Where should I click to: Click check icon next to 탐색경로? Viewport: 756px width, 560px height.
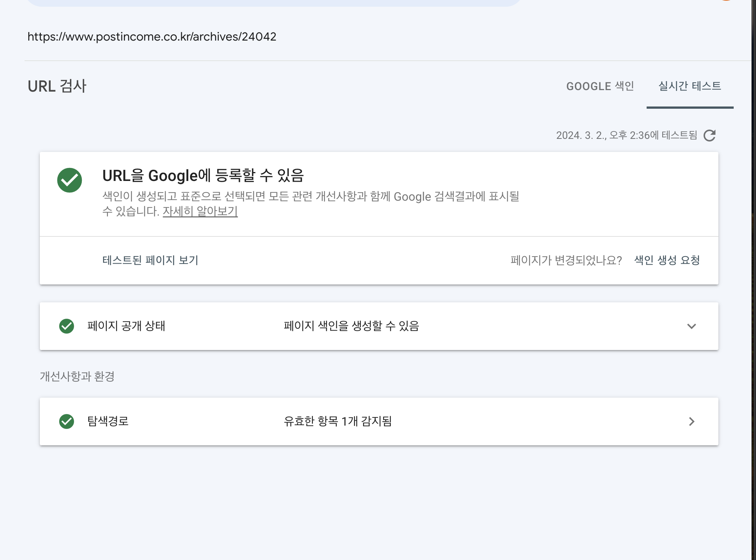click(67, 421)
